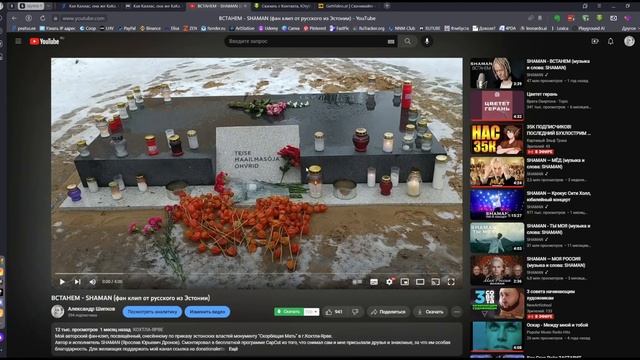Click the green Скачать extension button

pos(289,312)
